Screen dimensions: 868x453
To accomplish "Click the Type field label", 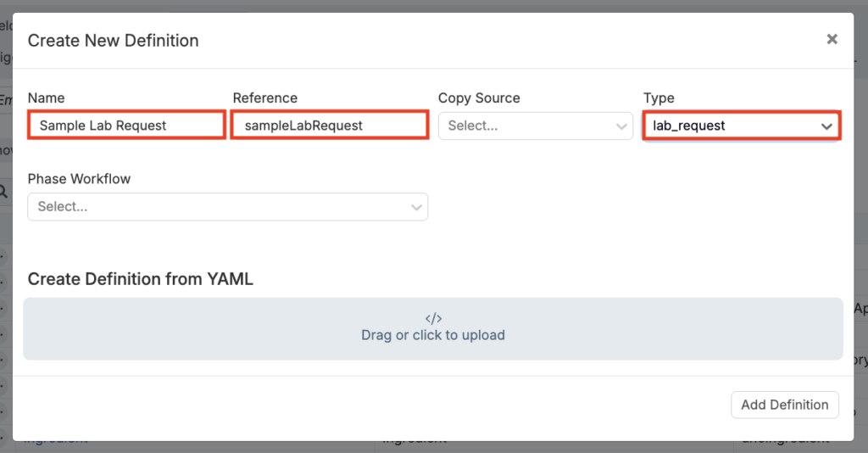I will pos(659,98).
